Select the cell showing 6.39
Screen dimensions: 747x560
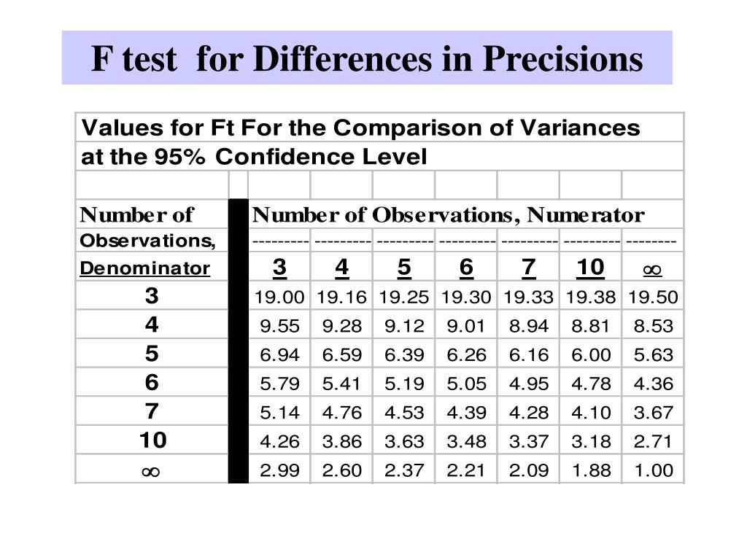(404, 355)
